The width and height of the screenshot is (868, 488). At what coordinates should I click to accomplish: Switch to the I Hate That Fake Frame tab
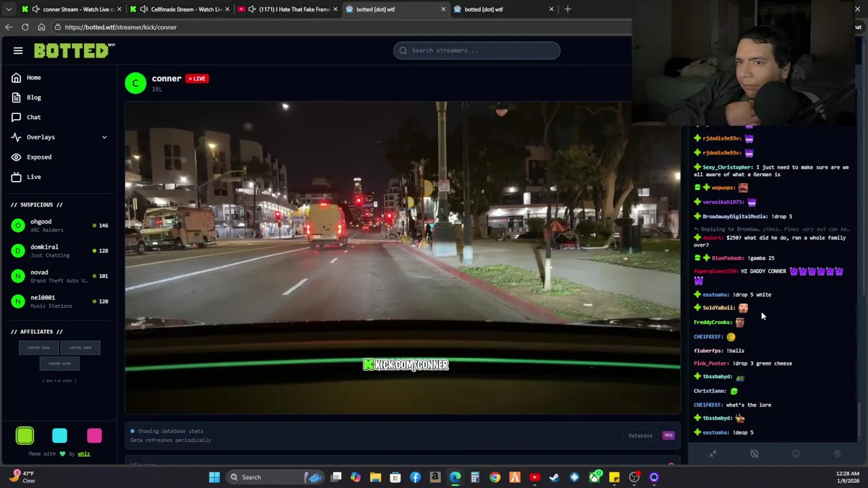click(288, 9)
